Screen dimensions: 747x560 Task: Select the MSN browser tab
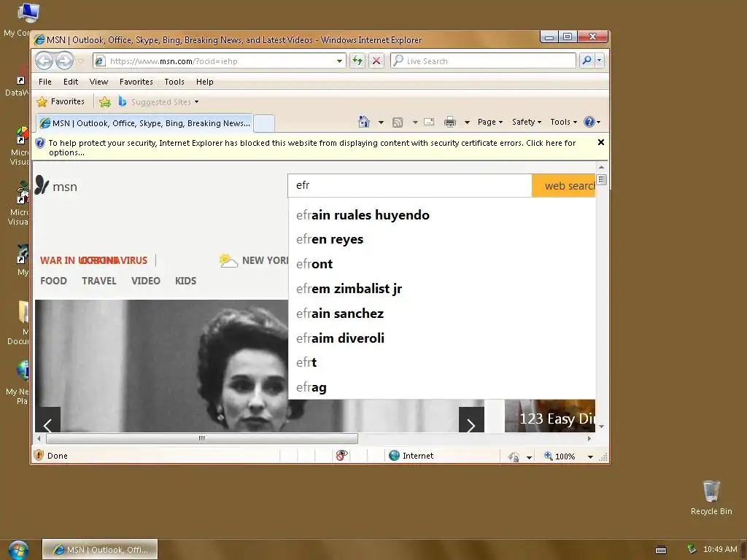[144, 123]
